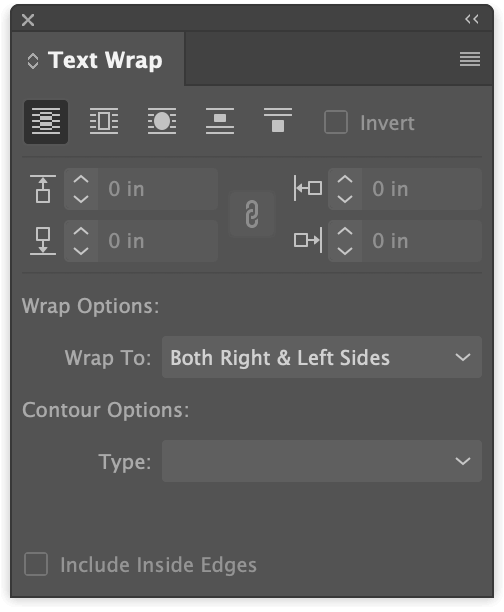The width and height of the screenshot is (504, 612).
Task: Enable the Invert checkbox
Action: [x=336, y=122]
